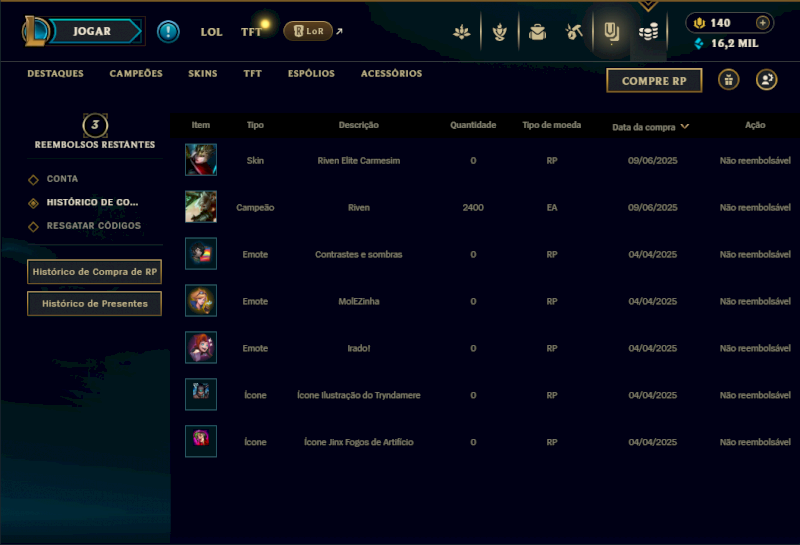Viewport: 800px width, 545px height.
Task: Switch to the ESPÓLIOS store tab
Action: coord(311,73)
